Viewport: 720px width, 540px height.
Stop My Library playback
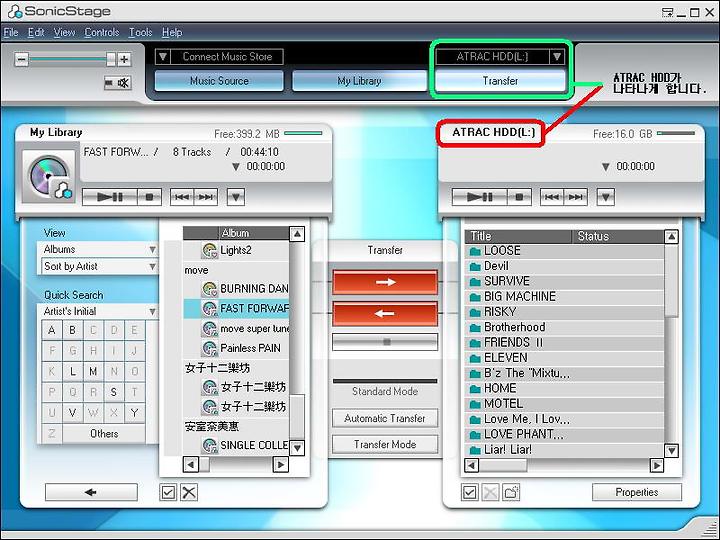149,197
